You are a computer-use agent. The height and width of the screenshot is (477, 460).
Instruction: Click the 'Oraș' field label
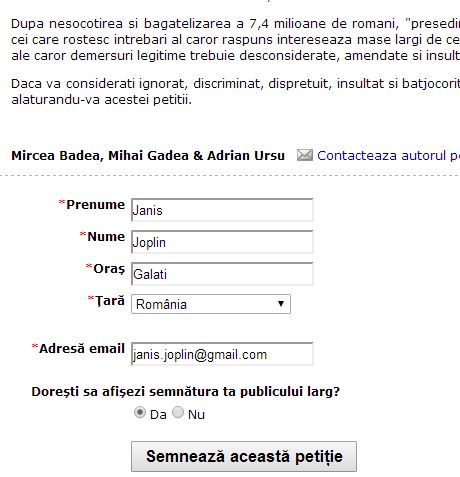[109, 269]
